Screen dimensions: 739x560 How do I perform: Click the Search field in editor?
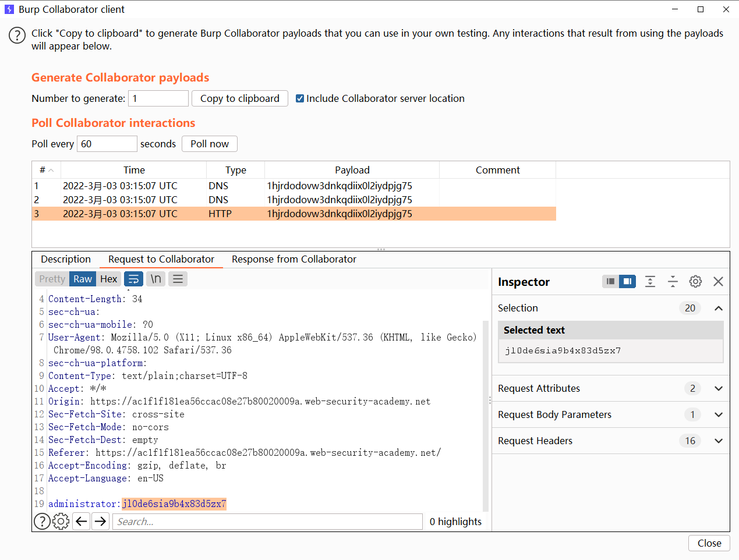point(267,522)
